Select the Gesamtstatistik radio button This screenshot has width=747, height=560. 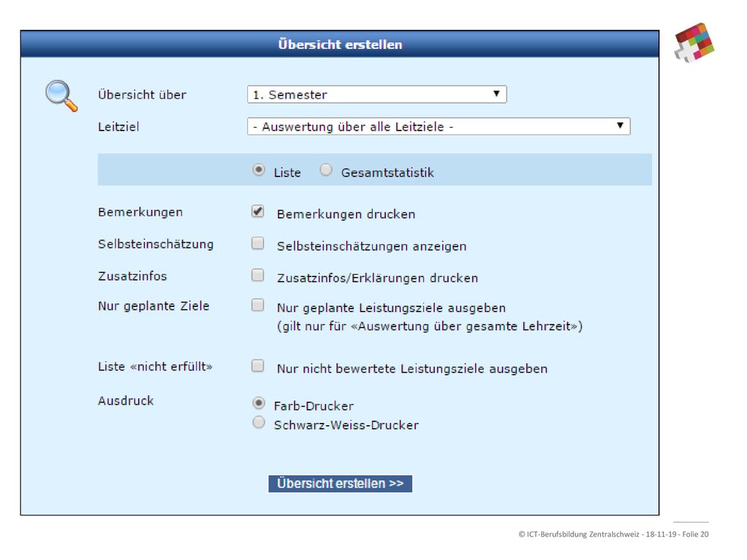[x=326, y=169]
